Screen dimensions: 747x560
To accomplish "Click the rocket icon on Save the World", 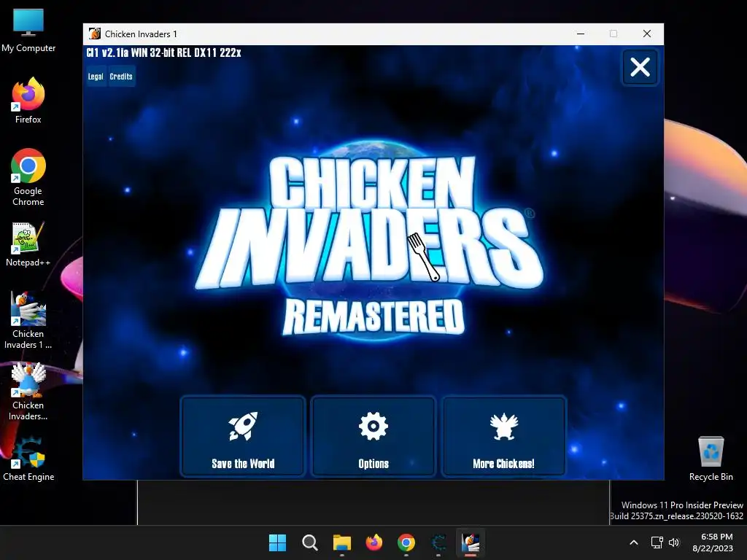I will tap(243, 426).
